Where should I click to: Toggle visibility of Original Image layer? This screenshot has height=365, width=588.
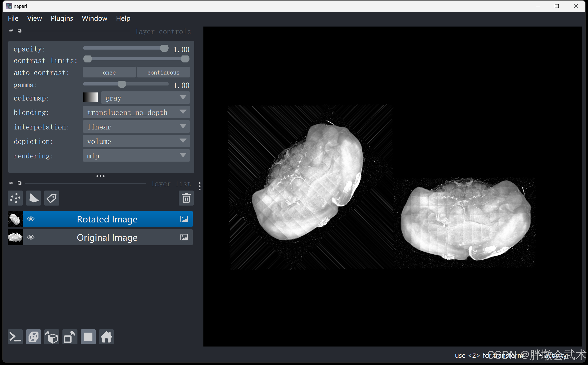31,237
